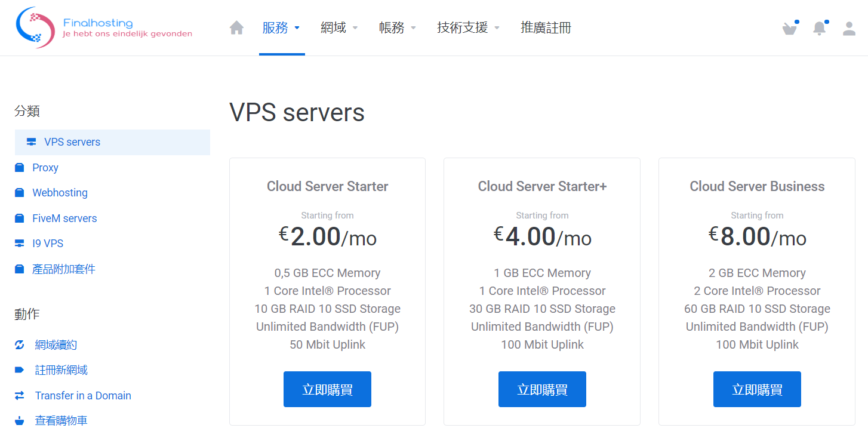Screen dimensions: 868x434
Task: Open the Webhosting category link
Action: pyautogui.click(x=60, y=193)
